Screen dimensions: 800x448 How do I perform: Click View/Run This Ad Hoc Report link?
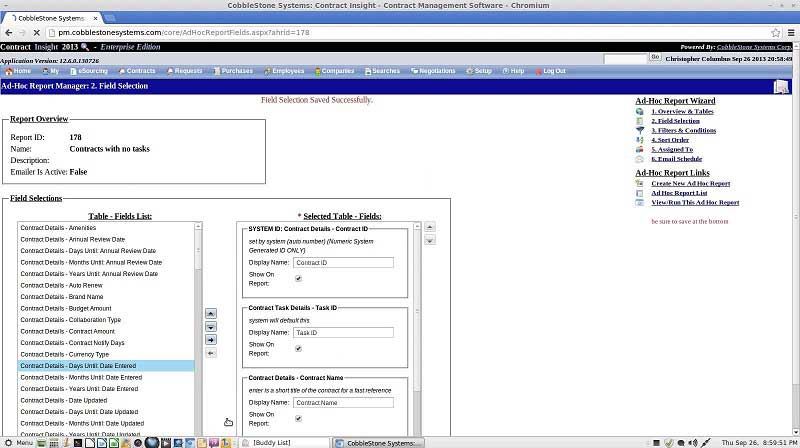point(695,203)
